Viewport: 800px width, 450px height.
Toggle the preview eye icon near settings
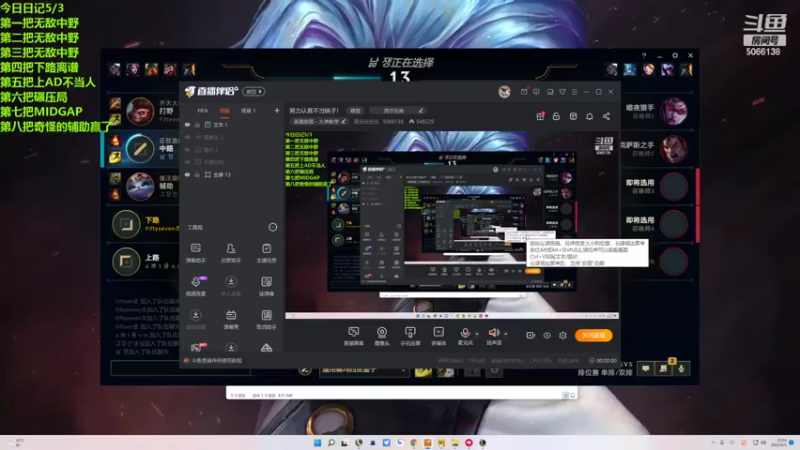tap(546, 335)
